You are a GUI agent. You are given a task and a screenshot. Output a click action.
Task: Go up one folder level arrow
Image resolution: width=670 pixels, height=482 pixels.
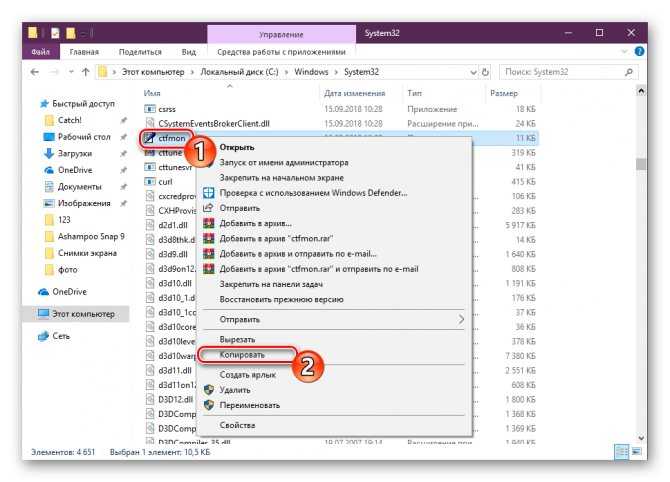tap(85, 72)
